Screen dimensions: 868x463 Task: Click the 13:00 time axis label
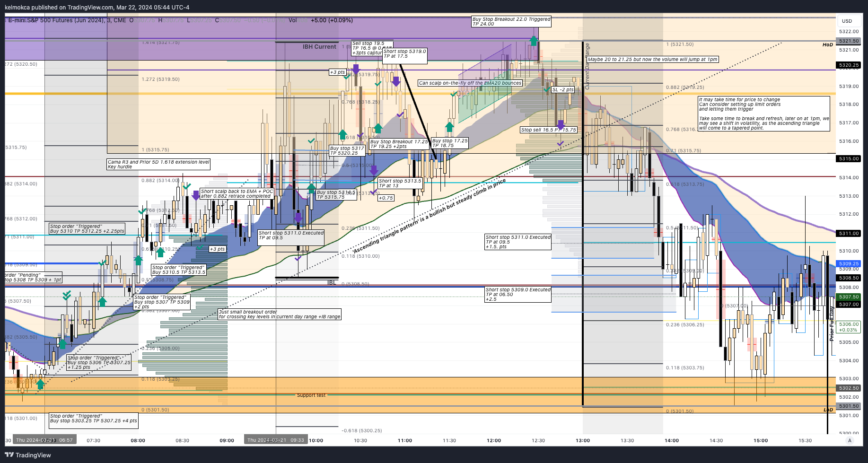[583, 440]
